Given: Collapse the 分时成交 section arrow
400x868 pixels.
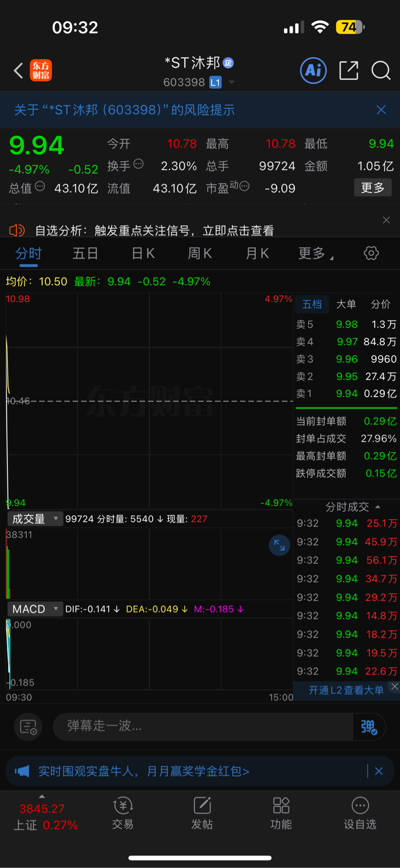Looking at the screenshot, I should tap(378, 507).
